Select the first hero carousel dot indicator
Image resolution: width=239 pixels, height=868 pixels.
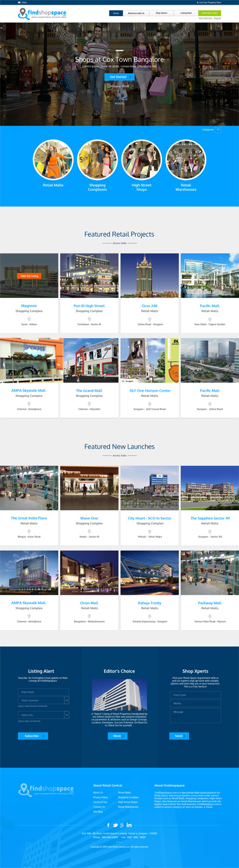coord(116,104)
